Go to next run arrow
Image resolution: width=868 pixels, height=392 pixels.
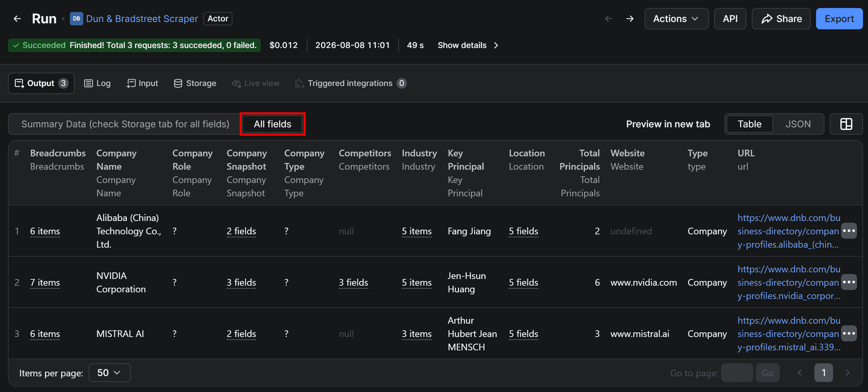pyautogui.click(x=630, y=19)
